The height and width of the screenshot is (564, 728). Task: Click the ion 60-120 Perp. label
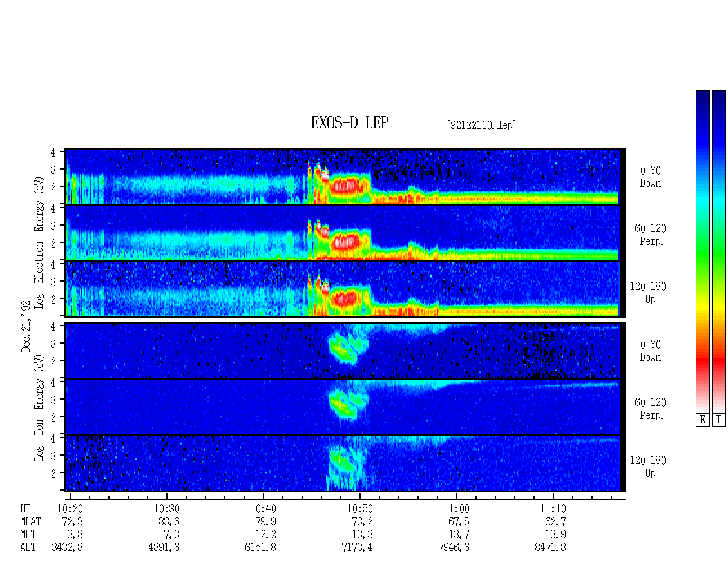click(x=650, y=409)
